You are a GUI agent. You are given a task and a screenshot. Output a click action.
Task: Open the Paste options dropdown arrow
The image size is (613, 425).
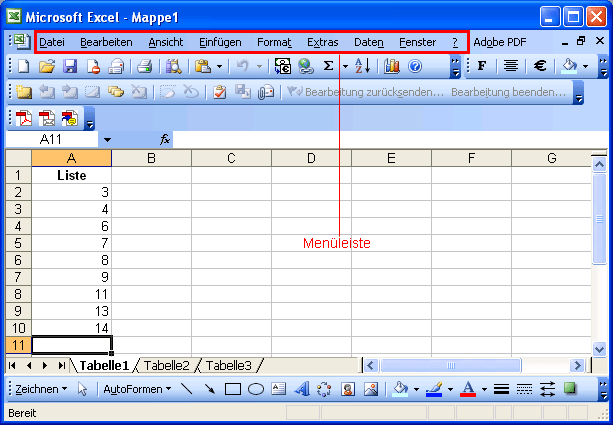(x=219, y=66)
